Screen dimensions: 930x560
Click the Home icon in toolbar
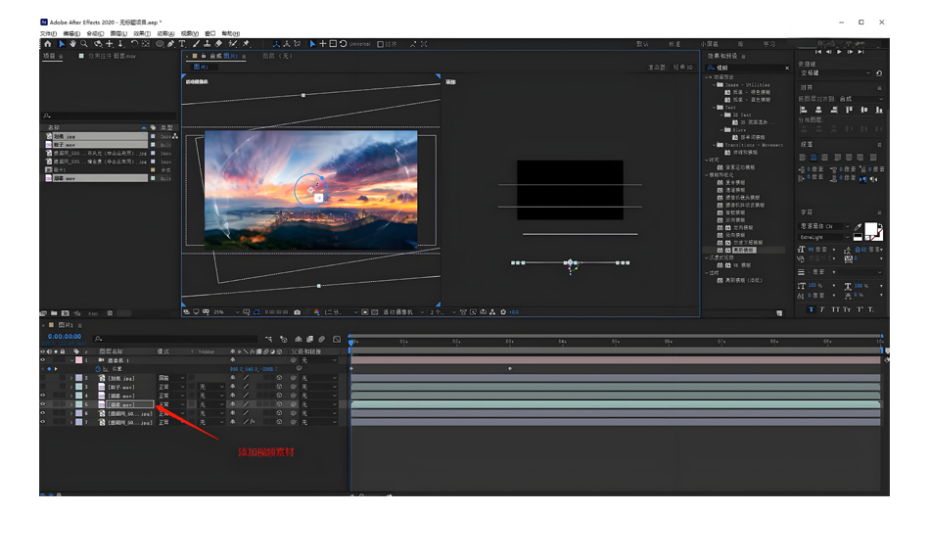coord(47,44)
